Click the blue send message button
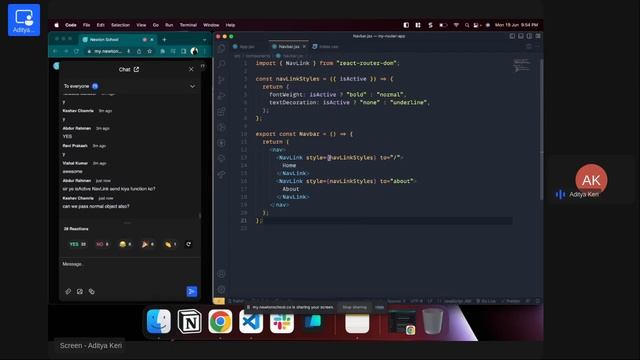Viewport: 640px width, 360px height. coord(191,291)
